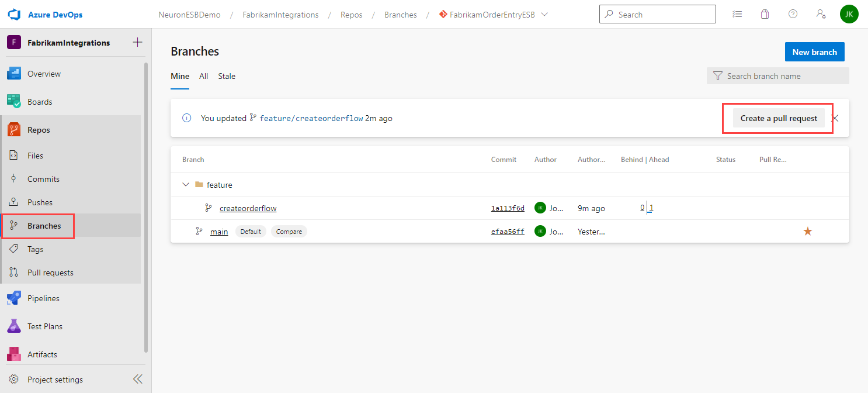
Task: Open the main branch link
Action: (219, 232)
